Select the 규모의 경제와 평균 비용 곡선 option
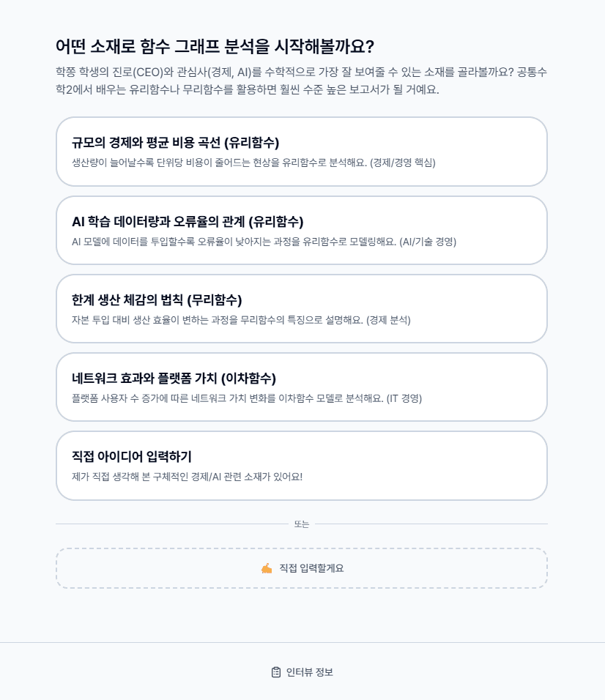Screen dimensions: 605x700 [x=301, y=152]
